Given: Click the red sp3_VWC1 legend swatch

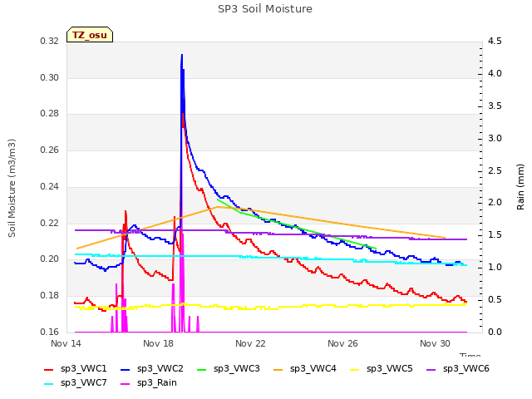Looking at the screenshot, I should 48,369.
